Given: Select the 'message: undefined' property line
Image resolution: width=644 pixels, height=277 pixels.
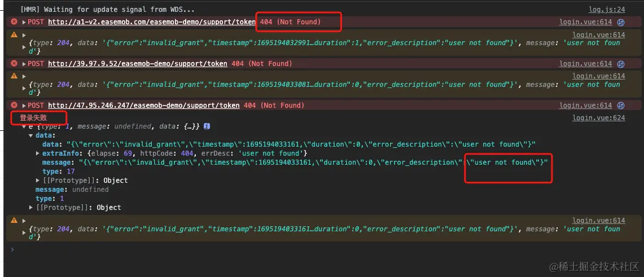Looking at the screenshot, I should tap(72, 190).
